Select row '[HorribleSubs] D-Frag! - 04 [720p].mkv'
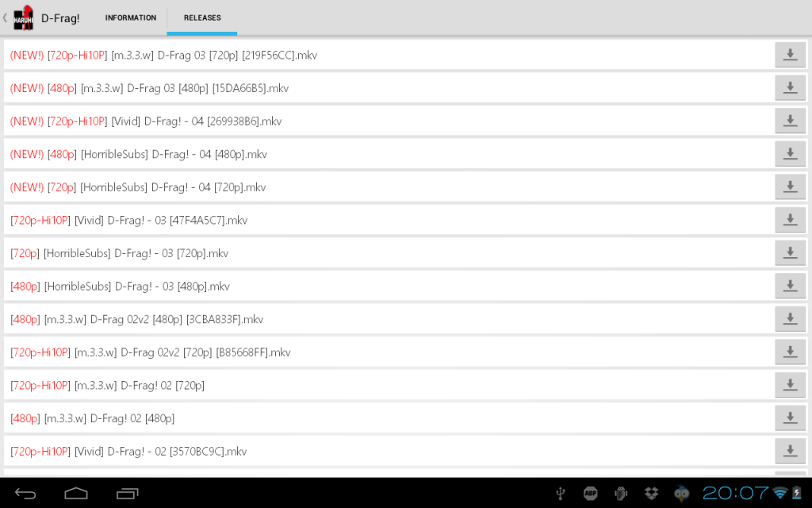This screenshot has height=508, width=812. [389, 187]
